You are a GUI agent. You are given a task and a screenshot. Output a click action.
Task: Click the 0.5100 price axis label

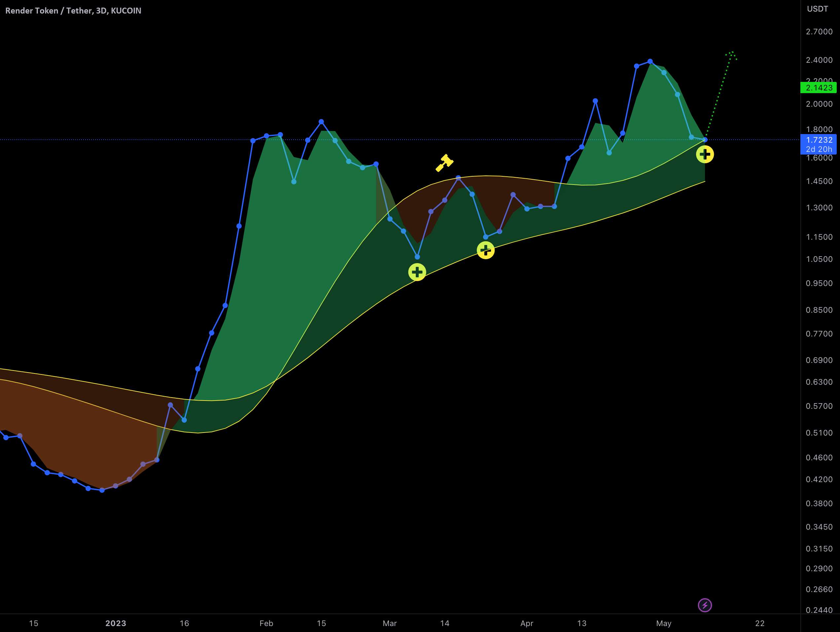pyautogui.click(x=819, y=433)
